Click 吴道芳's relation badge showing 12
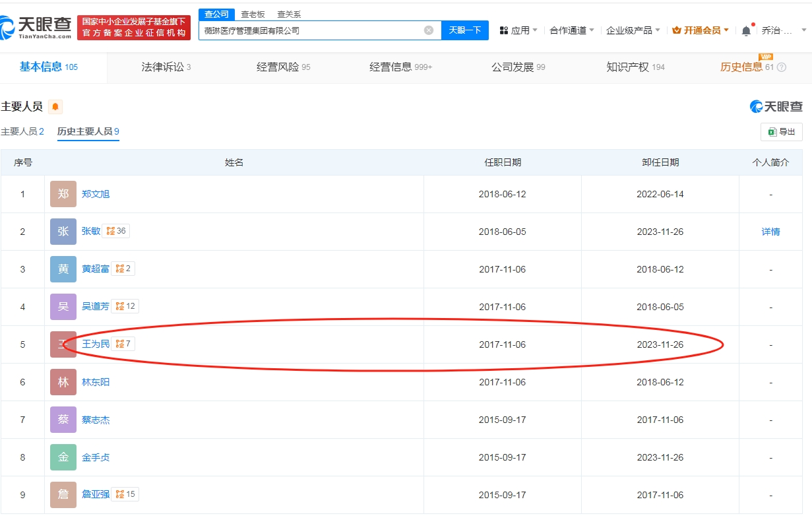The height and width of the screenshot is (516, 812). tap(125, 306)
